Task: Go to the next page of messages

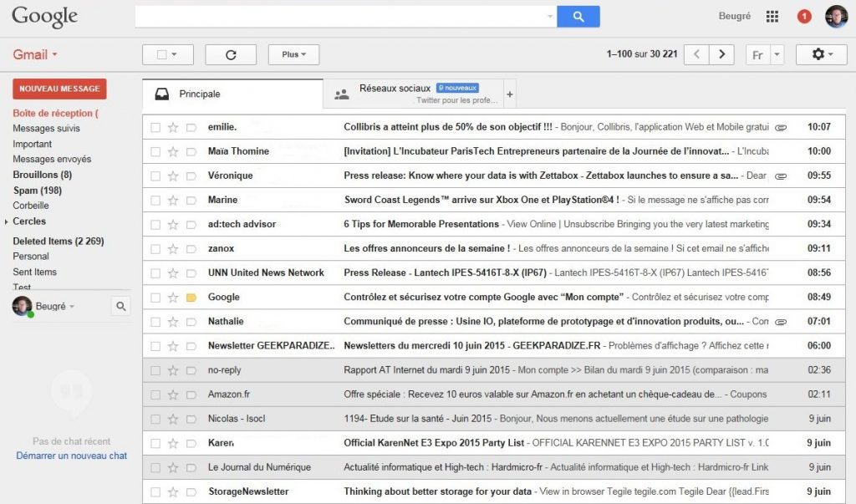Action: pyautogui.click(x=721, y=54)
